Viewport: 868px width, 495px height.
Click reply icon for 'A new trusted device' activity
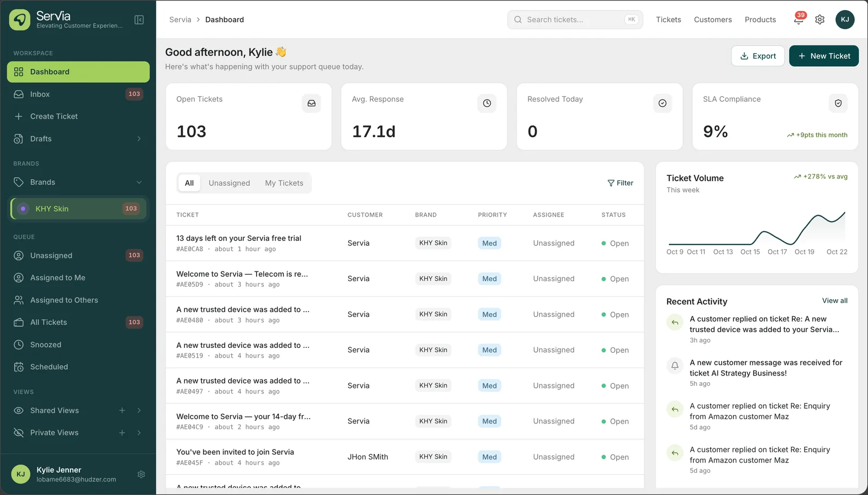(x=675, y=322)
